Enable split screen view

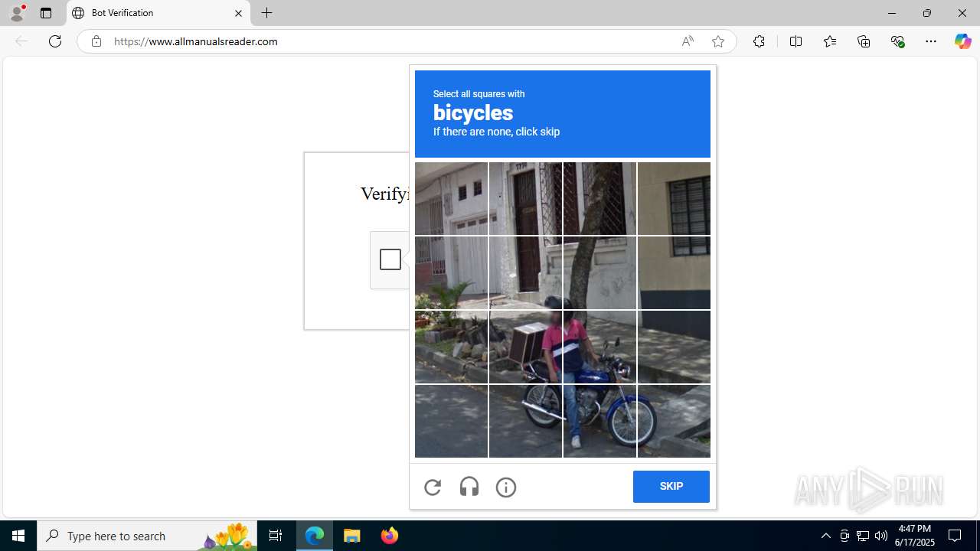tap(795, 41)
